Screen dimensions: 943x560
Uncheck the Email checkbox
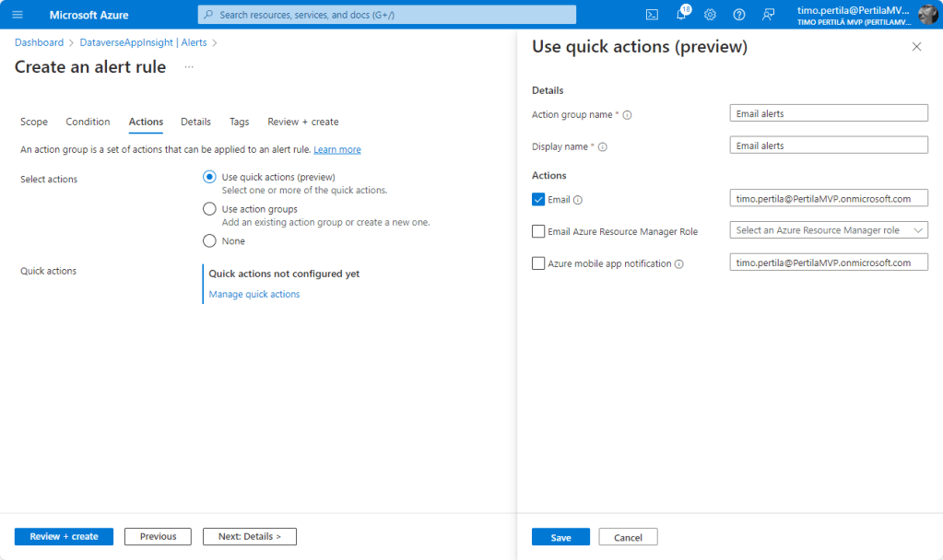(x=538, y=199)
